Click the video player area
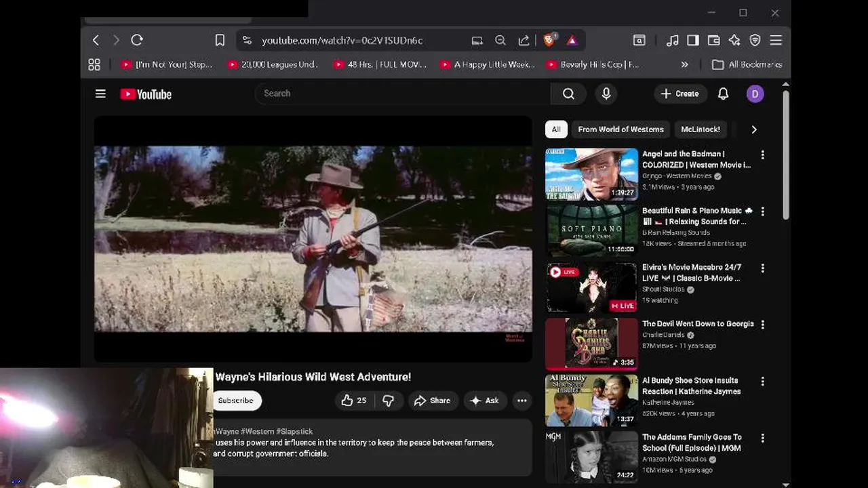 (x=313, y=239)
